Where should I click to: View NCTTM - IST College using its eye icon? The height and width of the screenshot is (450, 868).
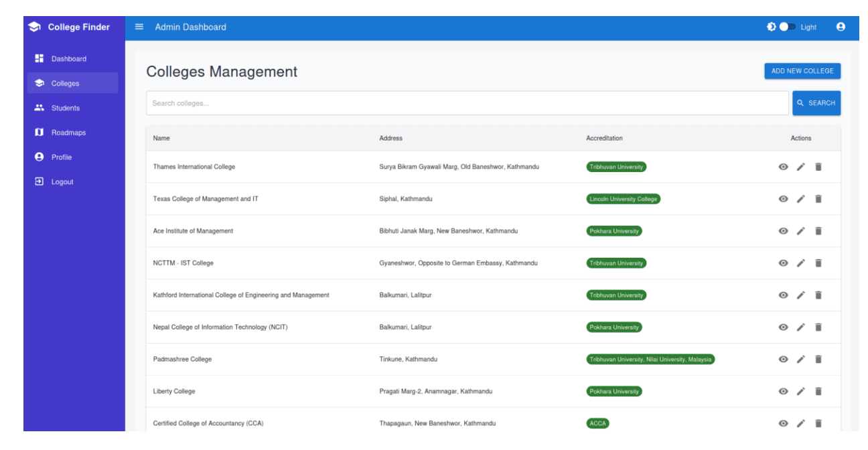[783, 262]
